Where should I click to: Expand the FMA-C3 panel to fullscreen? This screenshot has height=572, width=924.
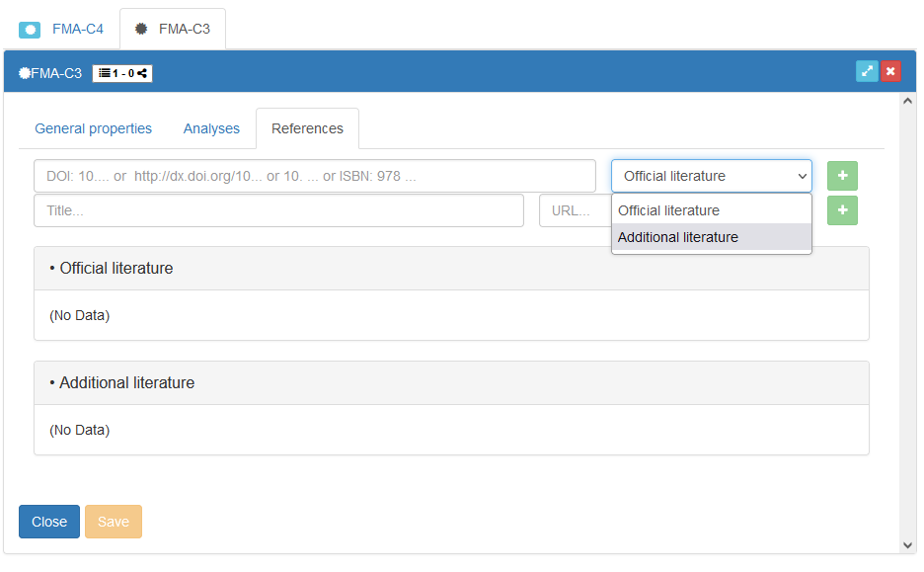click(867, 71)
